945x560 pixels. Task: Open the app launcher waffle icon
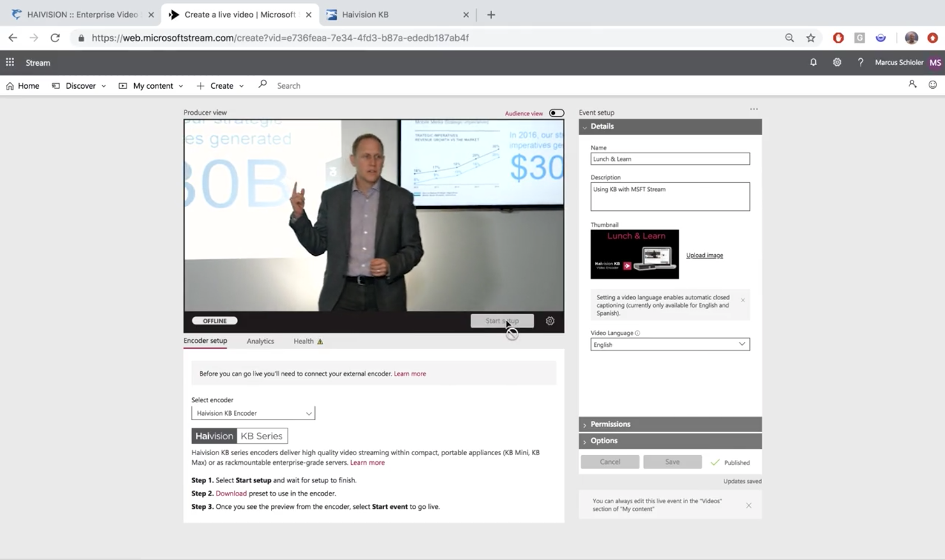coord(10,62)
